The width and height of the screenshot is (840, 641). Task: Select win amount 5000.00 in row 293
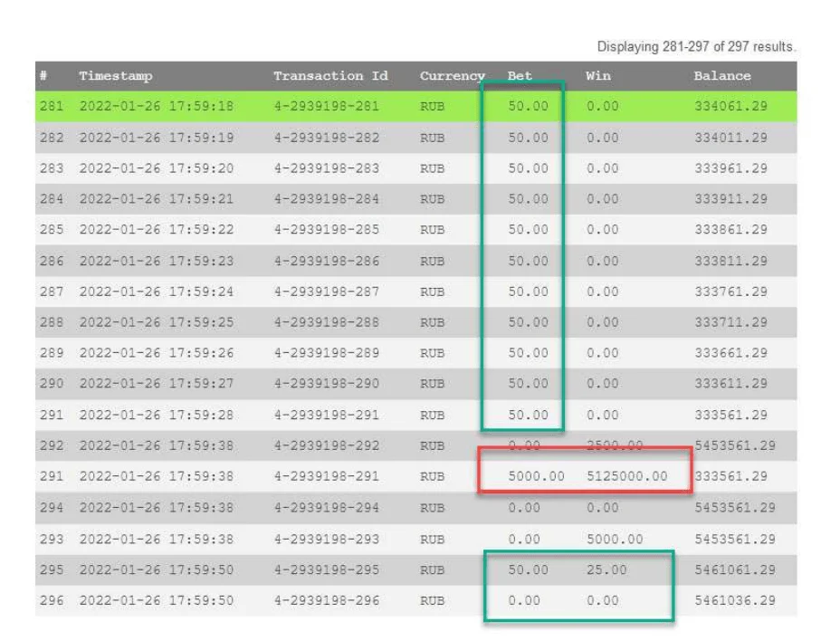tap(615, 540)
